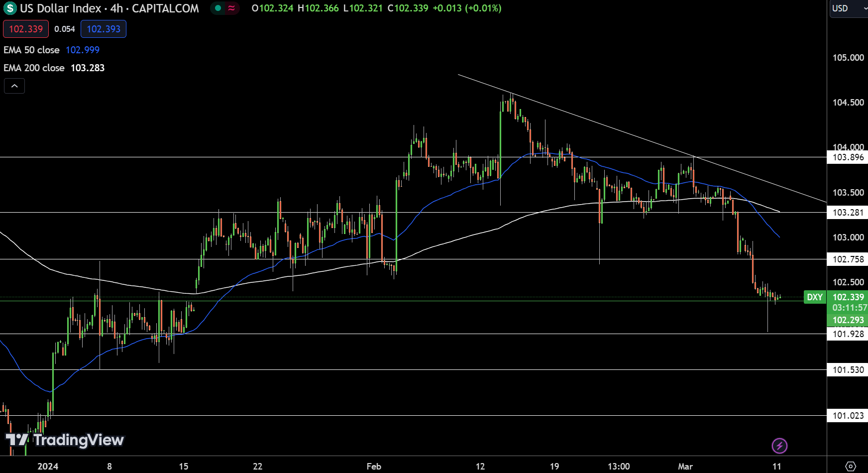Click the 103.281 horizontal line price label

click(x=848, y=213)
